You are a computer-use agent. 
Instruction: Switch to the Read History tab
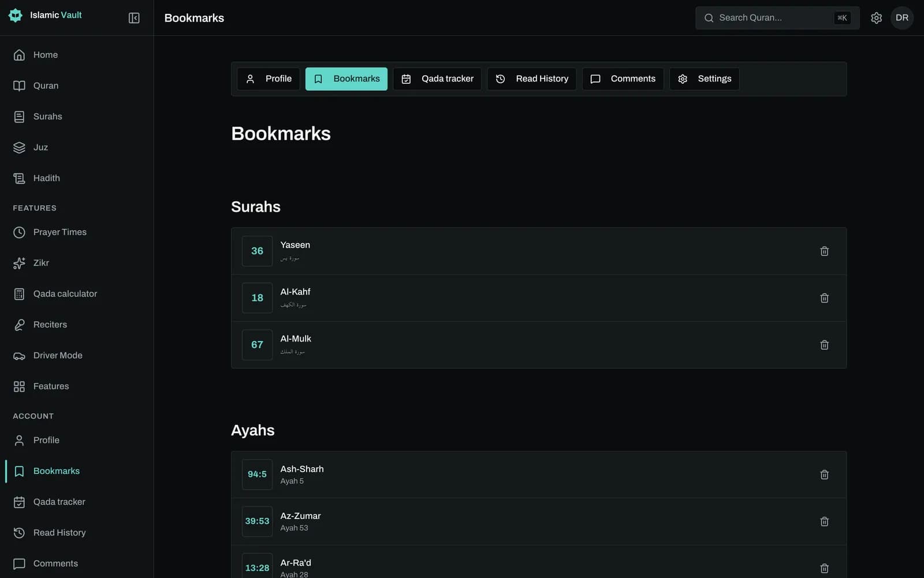tap(532, 79)
